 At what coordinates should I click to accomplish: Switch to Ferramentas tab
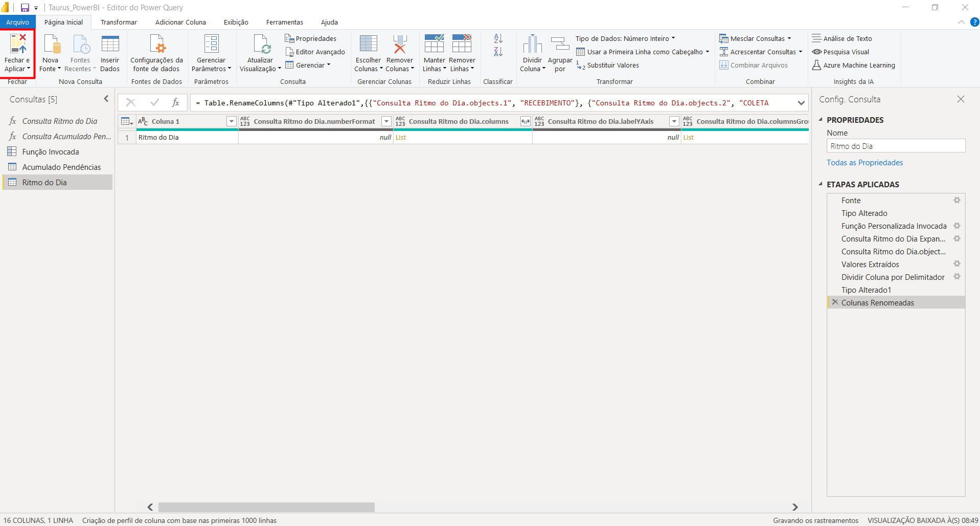(284, 22)
